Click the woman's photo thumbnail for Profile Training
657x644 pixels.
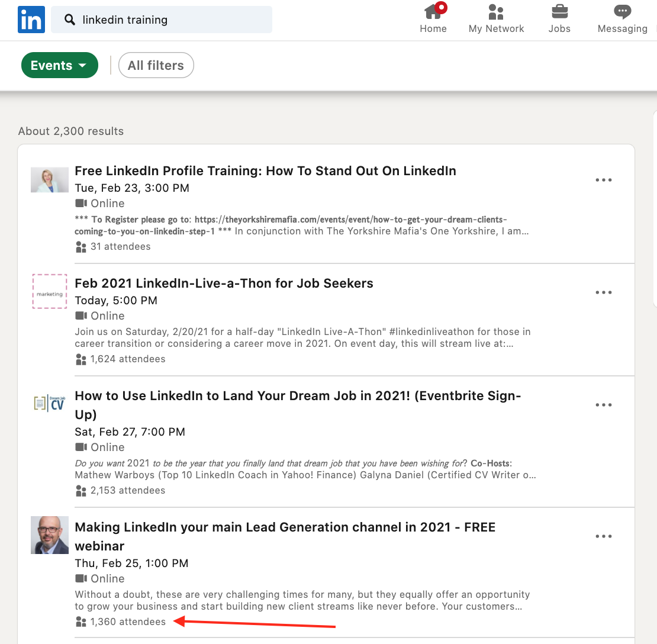[x=50, y=180]
